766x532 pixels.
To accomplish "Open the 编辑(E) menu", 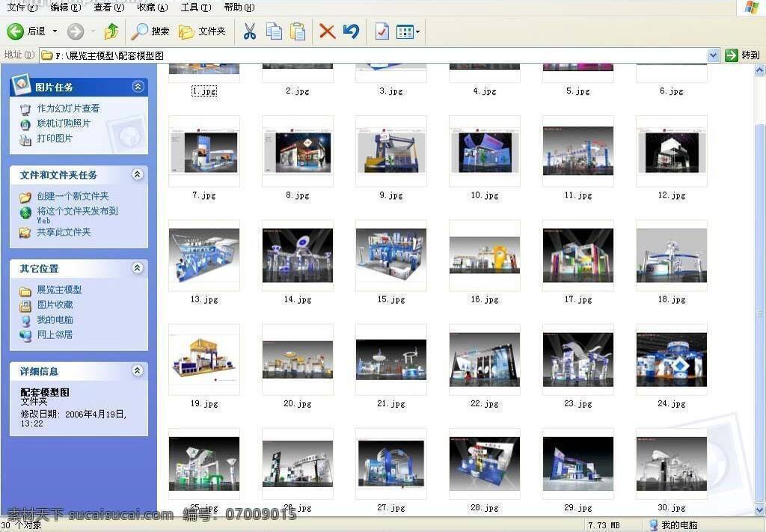I will coord(66,7).
